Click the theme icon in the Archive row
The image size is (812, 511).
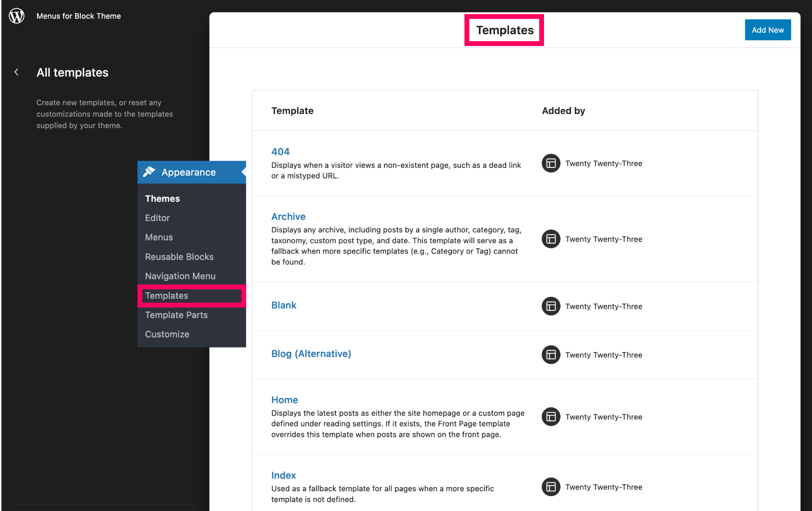pyautogui.click(x=551, y=239)
